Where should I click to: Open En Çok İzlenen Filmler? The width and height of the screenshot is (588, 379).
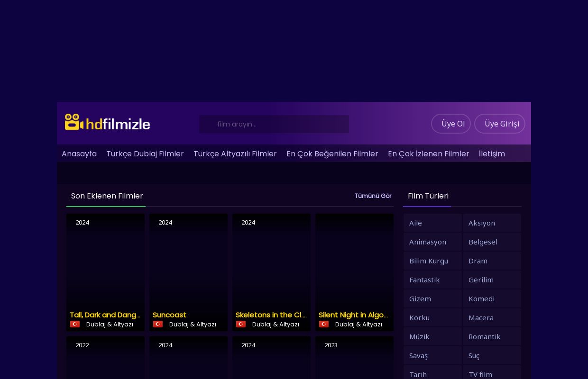tap(429, 153)
